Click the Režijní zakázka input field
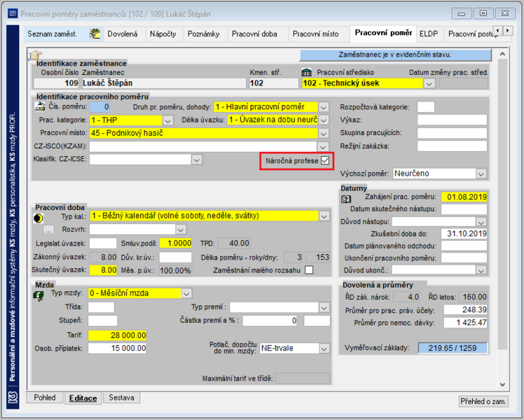Image resolution: width=524 pixels, height=420 pixels. (452, 146)
